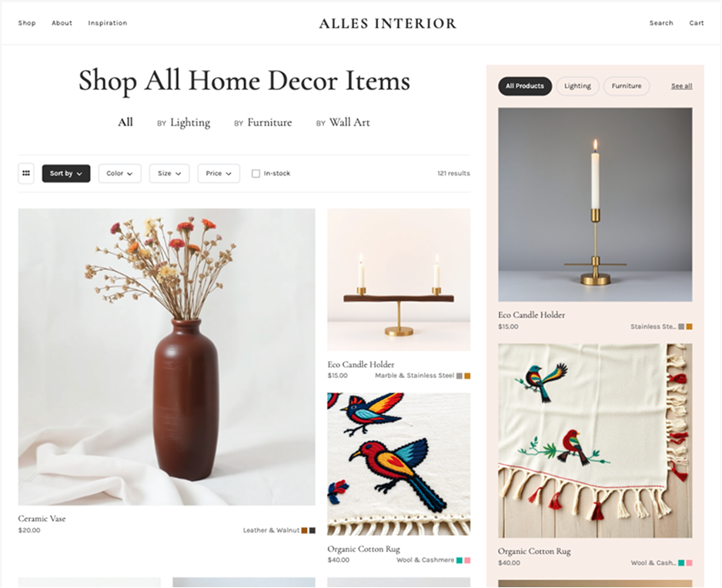The image size is (722, 588).
Task: Go to the About page
Action: (62, 23)
